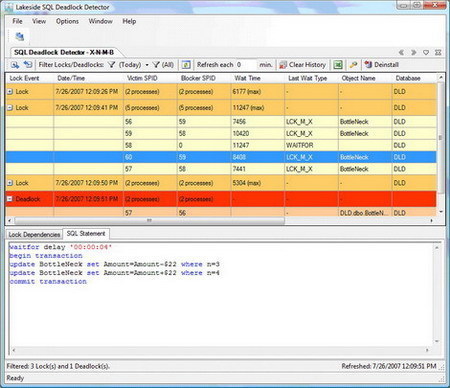Screen dimensions: 450x388
Task: Click the Excel export icon
Action: [338, 65]
